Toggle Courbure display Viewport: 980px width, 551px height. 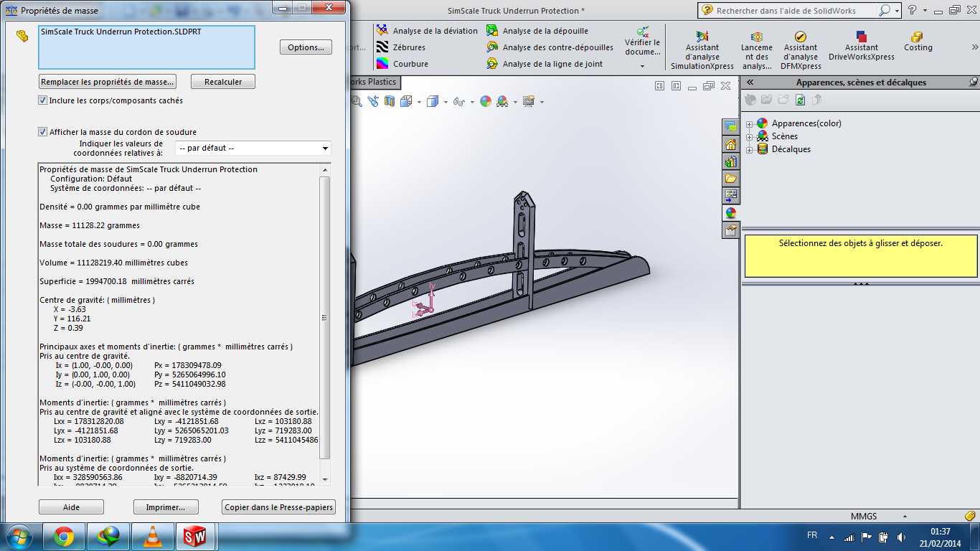402,64
